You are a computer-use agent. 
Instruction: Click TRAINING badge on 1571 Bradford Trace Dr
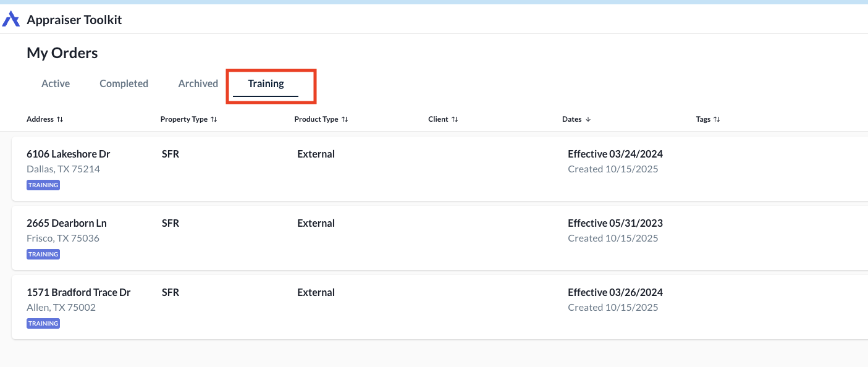[43, 323]
